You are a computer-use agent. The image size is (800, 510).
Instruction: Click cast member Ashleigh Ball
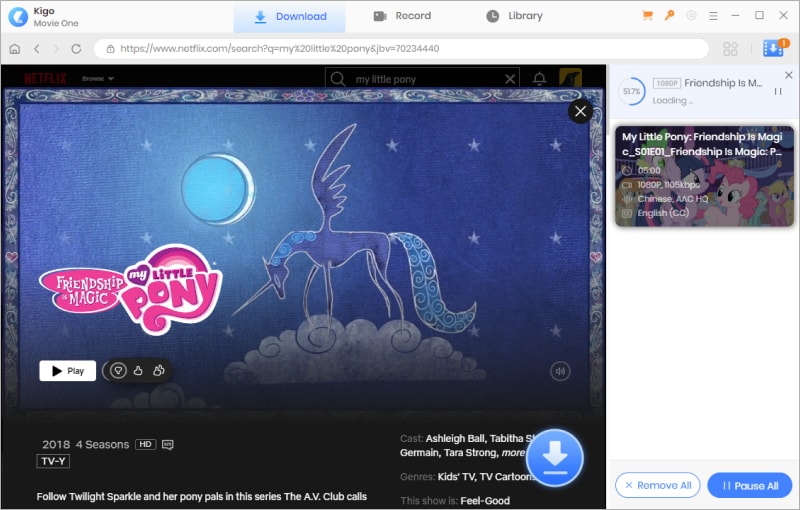pyautogui.click(x=455, y=439)
